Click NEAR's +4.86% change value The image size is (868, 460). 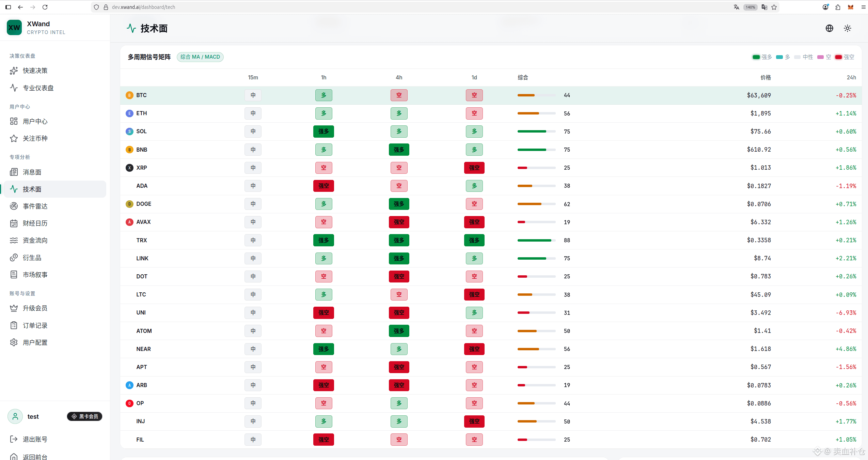846,349
